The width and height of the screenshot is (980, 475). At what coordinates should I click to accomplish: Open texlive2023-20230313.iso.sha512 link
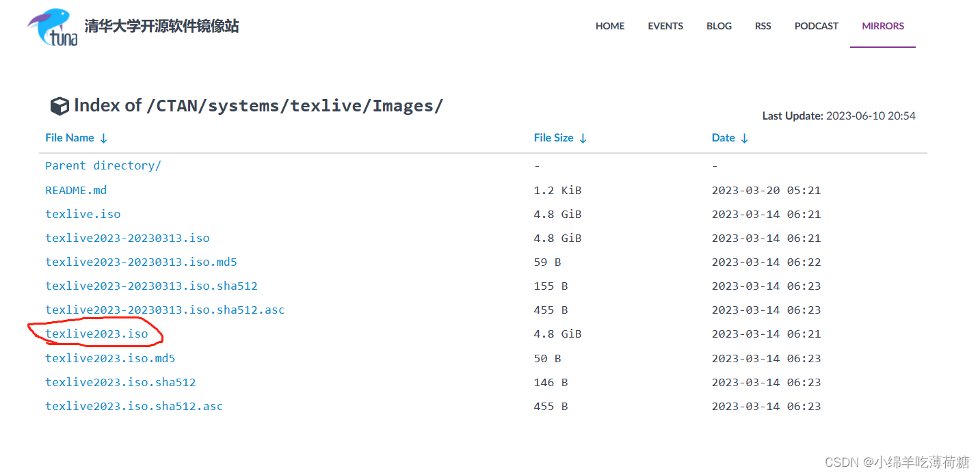(151, 286)
